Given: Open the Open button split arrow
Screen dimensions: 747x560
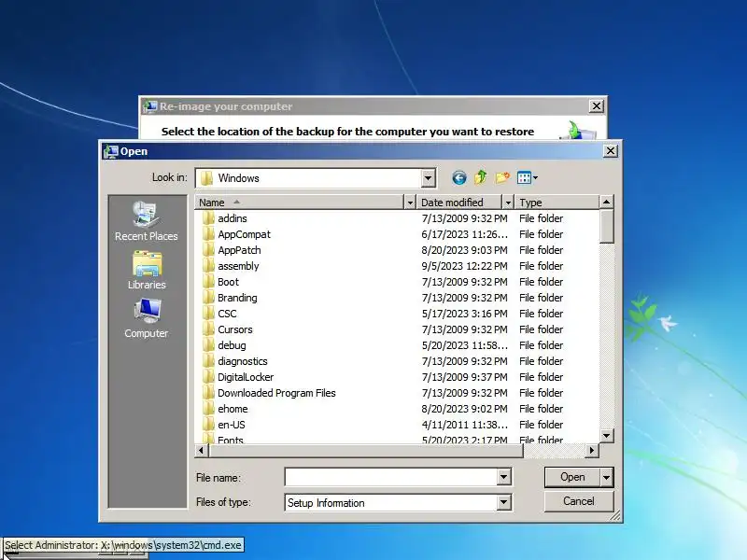Looking at the screenshot, I should click(x=606, y=477).
